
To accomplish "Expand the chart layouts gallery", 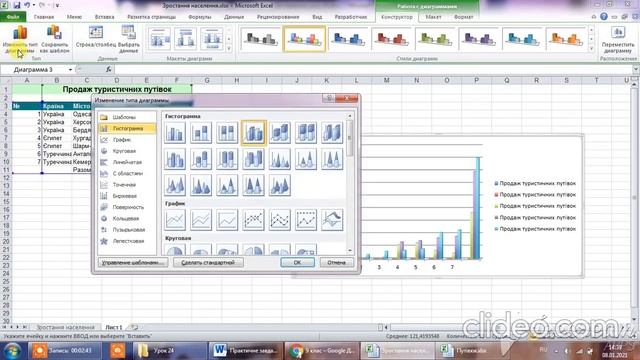I will tap(229, 49).
